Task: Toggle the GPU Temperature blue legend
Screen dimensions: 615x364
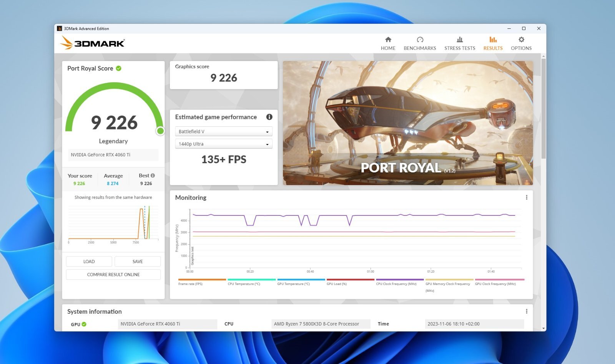Action: pyautogui.click(x=301, y=282)
